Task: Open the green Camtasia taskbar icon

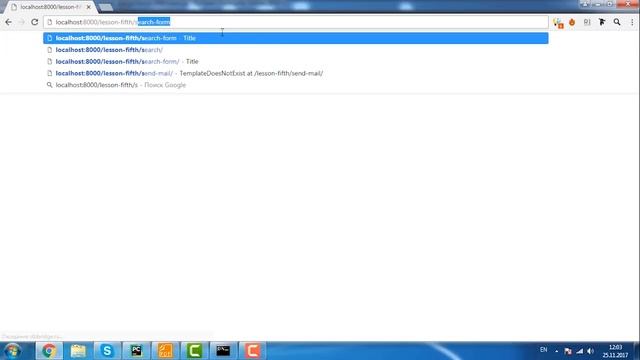Action: click(194, 351)
